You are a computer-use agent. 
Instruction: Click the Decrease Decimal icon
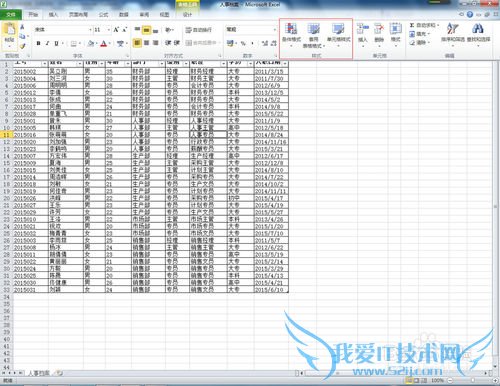pyautogui.click(x=274, y=43)
